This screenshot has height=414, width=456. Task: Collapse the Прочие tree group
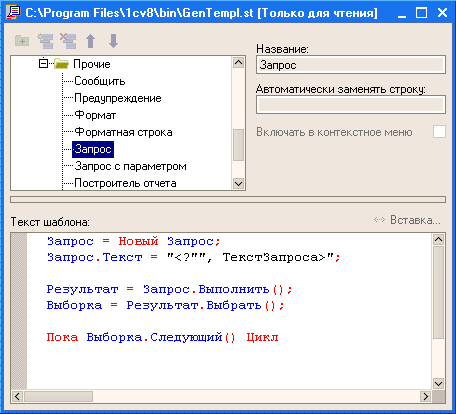(43, 63)
